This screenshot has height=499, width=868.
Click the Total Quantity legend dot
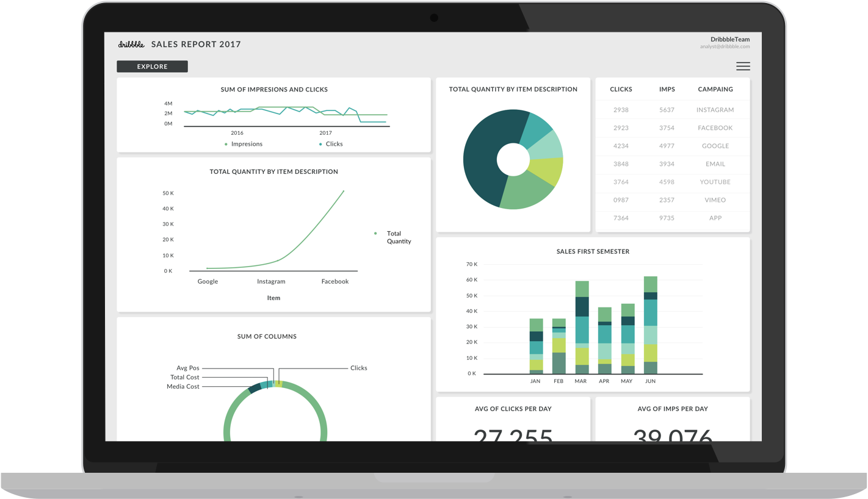pos(375,233)
